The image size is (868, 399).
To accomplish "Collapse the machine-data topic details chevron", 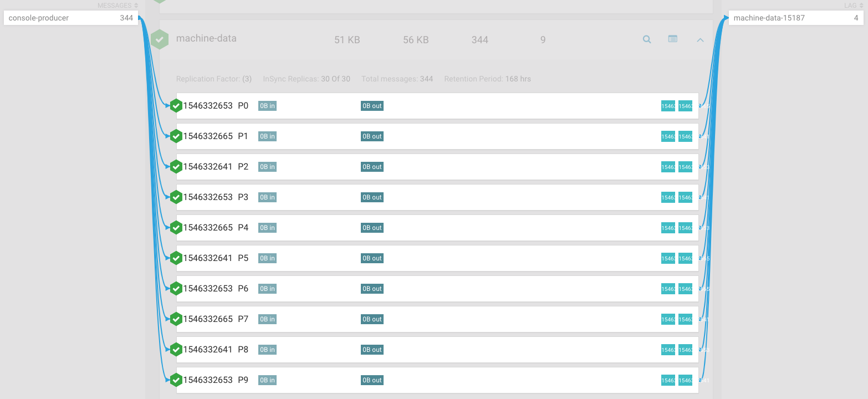I will [700, 40].
